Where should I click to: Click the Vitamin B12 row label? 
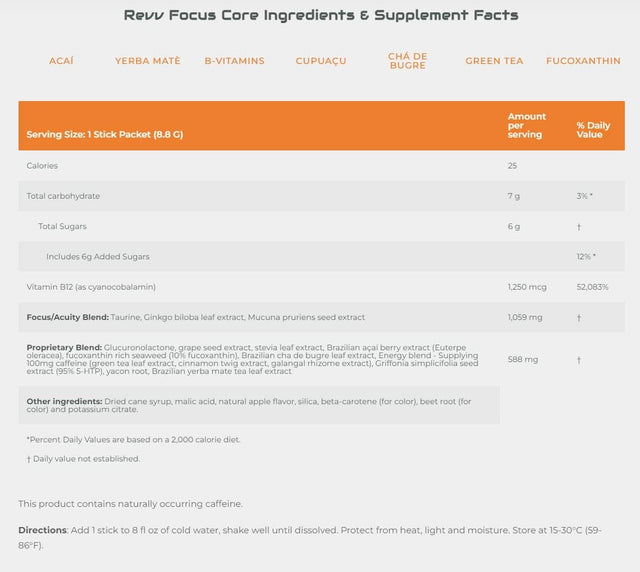tap(91, 287)
